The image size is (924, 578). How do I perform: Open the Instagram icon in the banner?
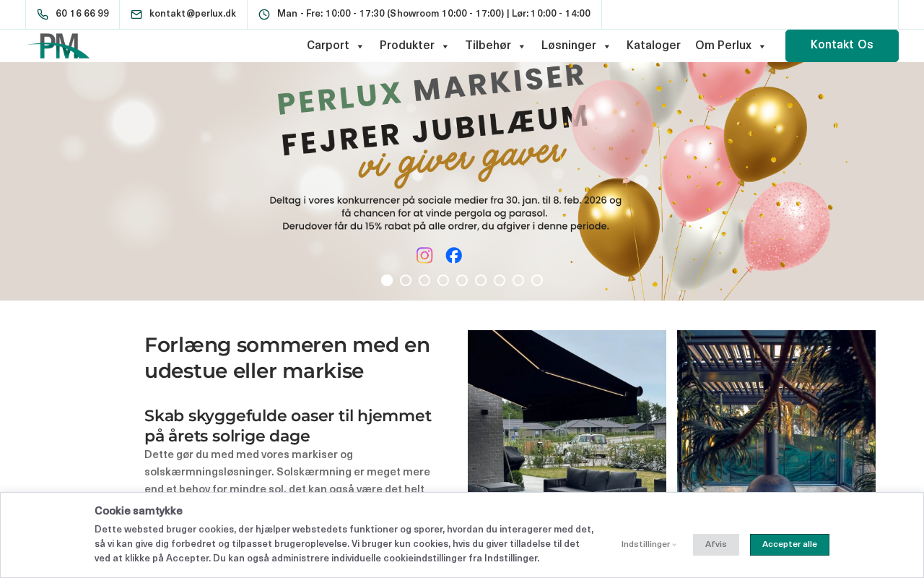pos(424,255)
